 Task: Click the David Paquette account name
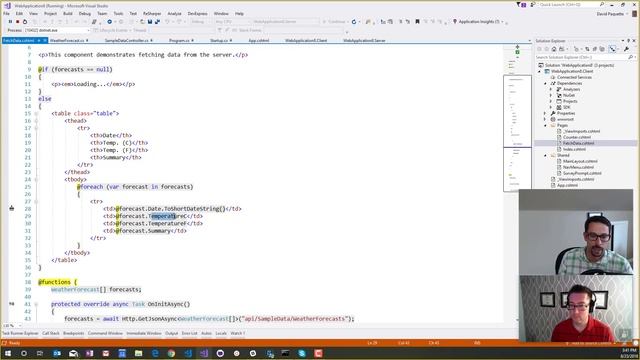(x=610, y=14)
